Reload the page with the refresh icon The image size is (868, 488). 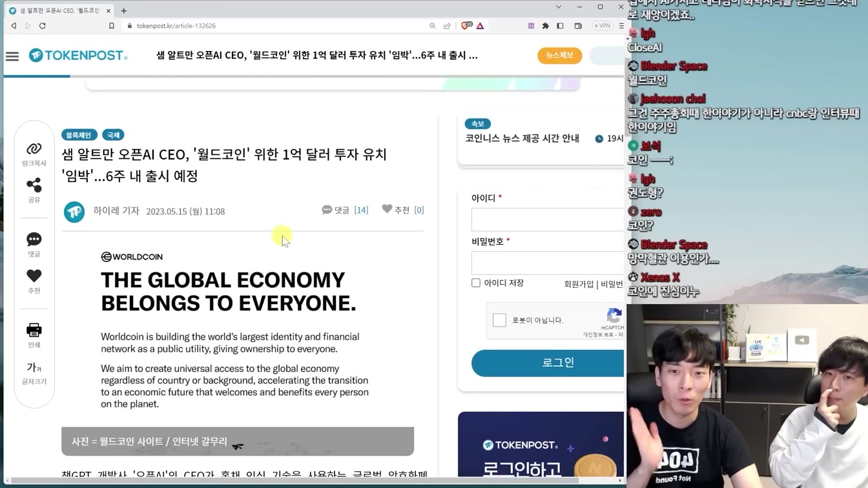coord(43,26)
